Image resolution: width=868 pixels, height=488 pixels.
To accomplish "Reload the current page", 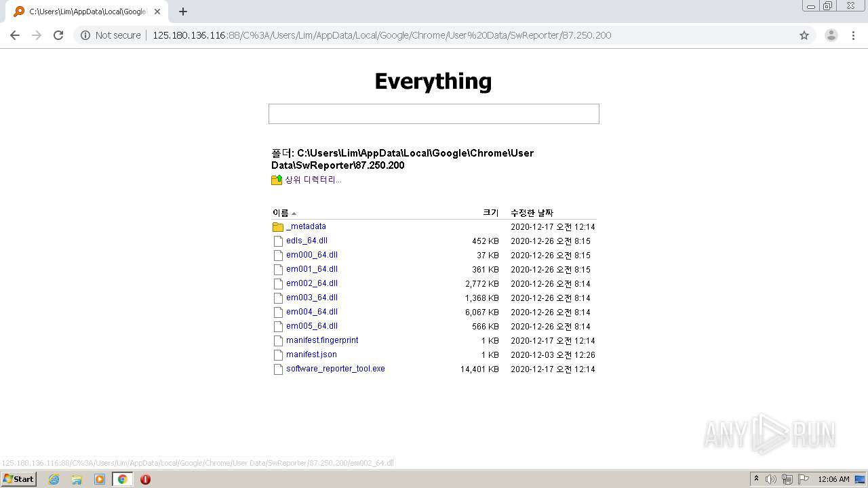I will pos(58,35).
